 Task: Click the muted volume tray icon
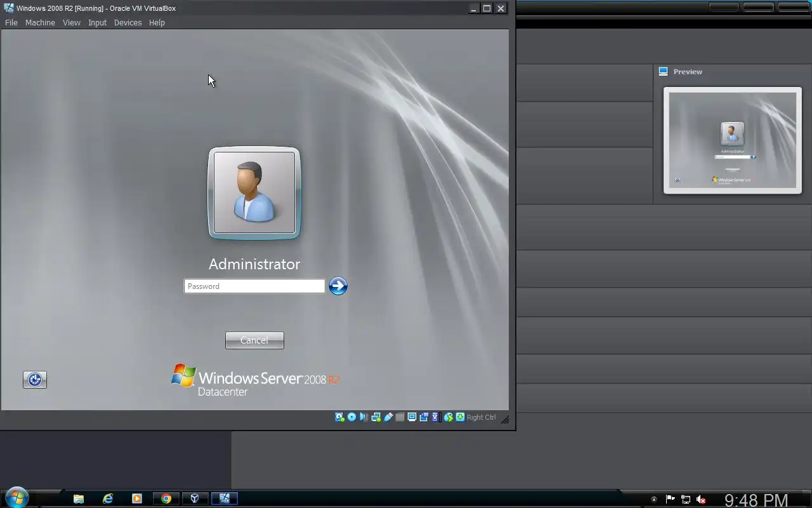tap(701, 500)
